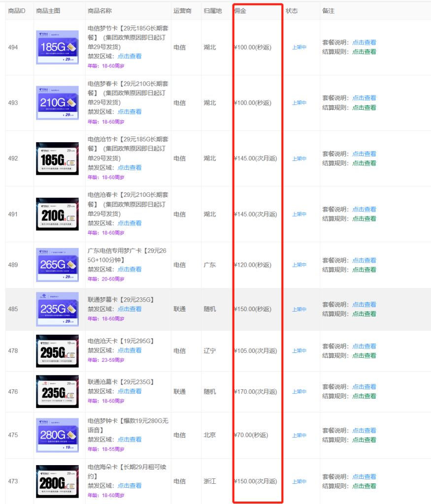Viewport: 431px width, 504px height.
Task: View 禁发区域 link for product 475
Action: [130, 440]
